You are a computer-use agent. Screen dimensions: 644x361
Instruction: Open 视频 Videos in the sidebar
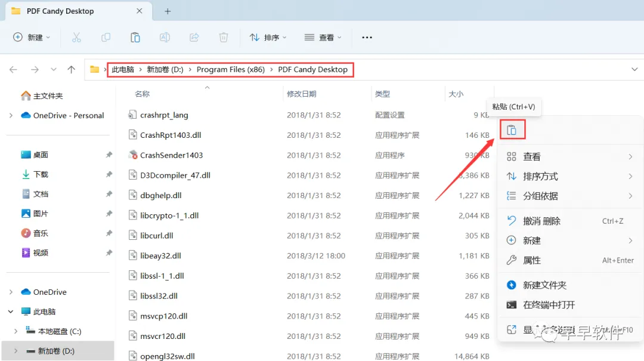35,252
